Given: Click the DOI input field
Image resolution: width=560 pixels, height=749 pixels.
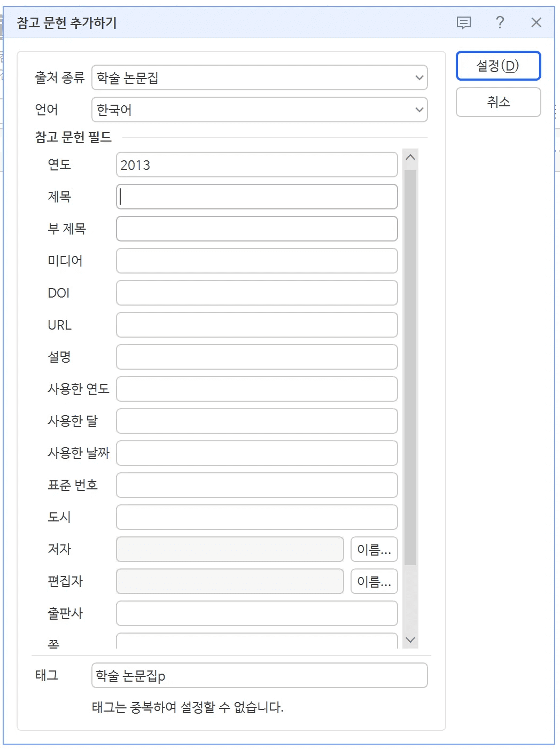Looking at the screenshot, I should point(256,293).
